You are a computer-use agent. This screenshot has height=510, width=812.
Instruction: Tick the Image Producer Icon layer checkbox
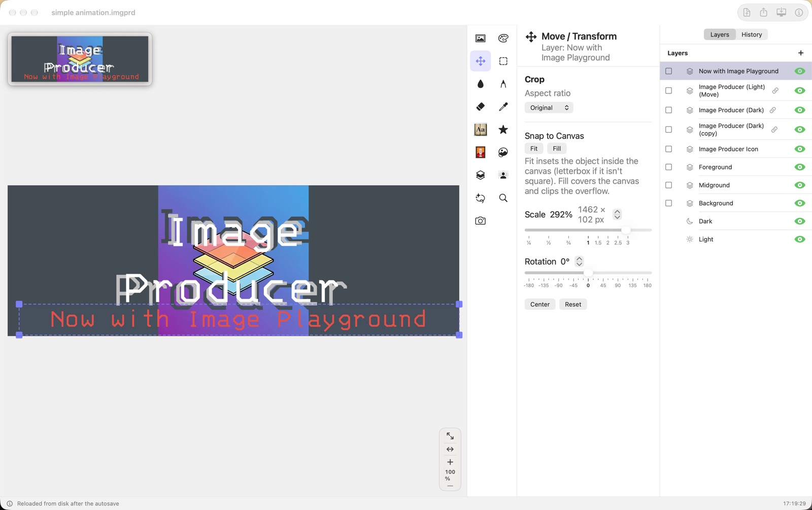(669, 149)
